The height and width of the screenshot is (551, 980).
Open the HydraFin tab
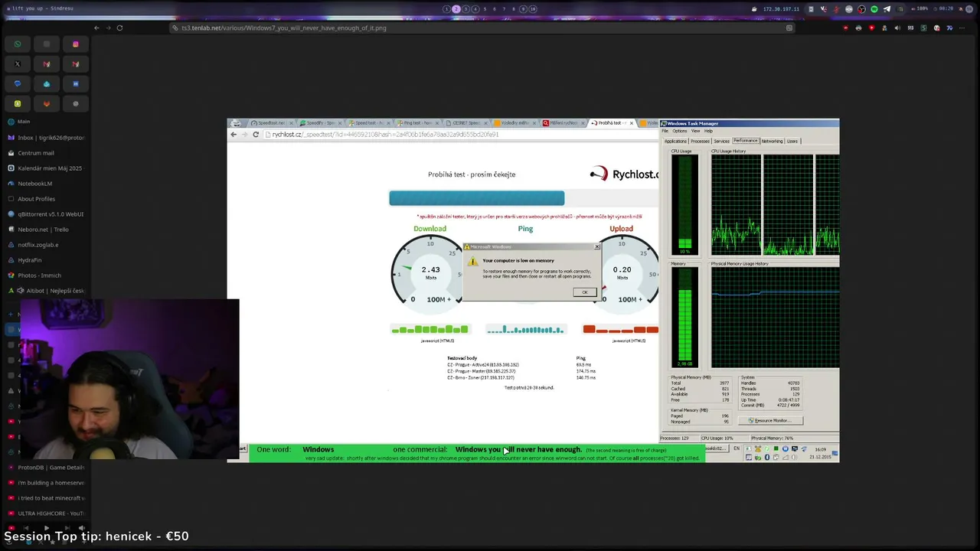point(46,260)
